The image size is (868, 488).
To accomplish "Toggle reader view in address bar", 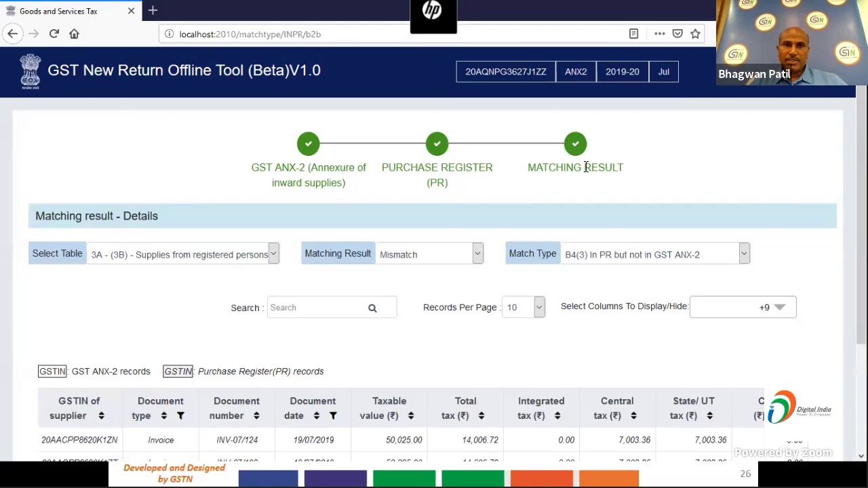I will coord(633,34).
